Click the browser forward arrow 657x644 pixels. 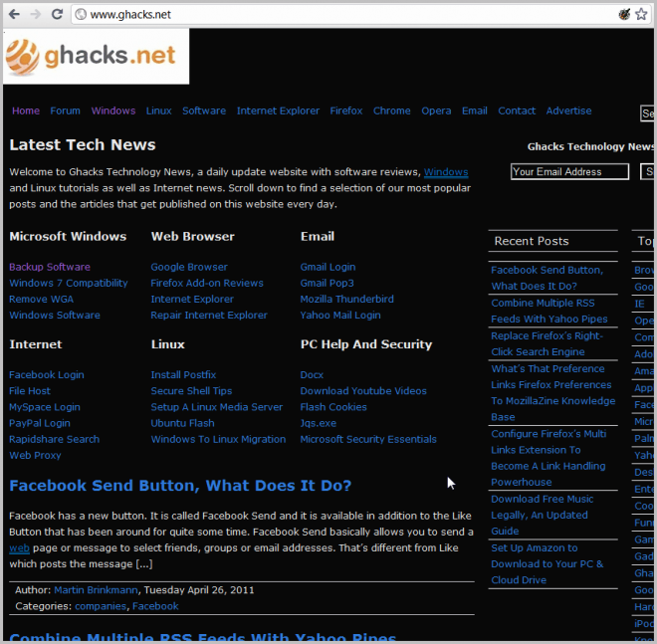[x=36, y=14]
